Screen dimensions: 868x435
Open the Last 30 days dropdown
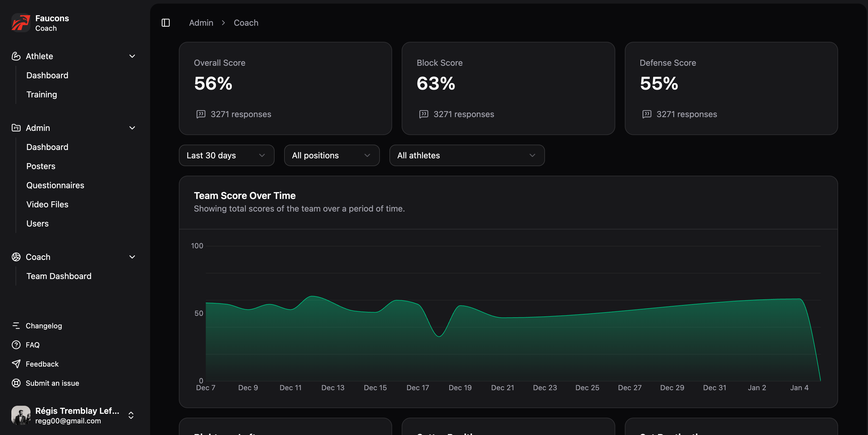point(226,155)
